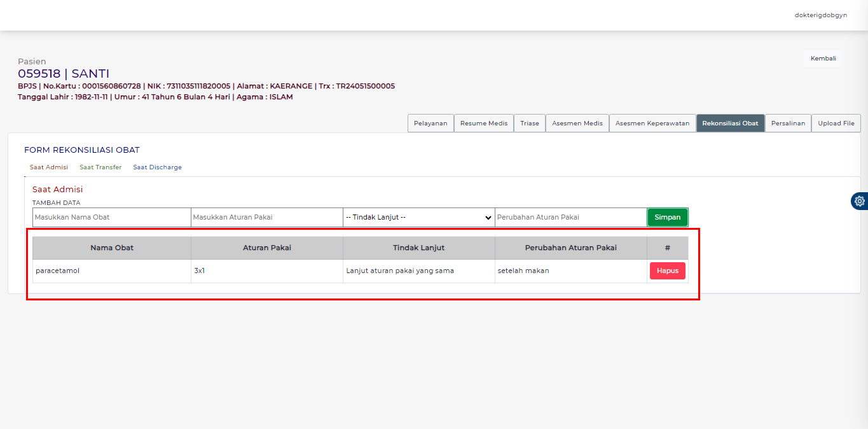
Task: Open the Upload File tab
Action: (x=836, y=123)
